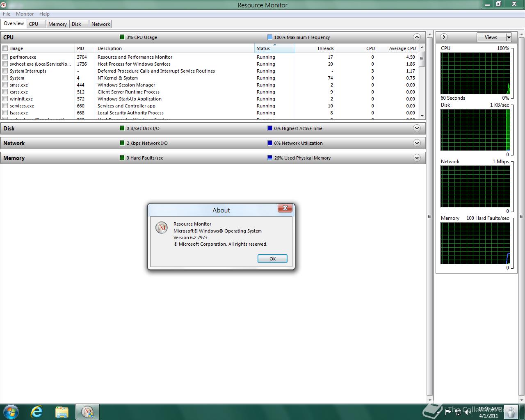Click the Resource Monitor title bar icon
Image resolution: width=525 pixels, height=420 pixels.
[x=4, y=5]
